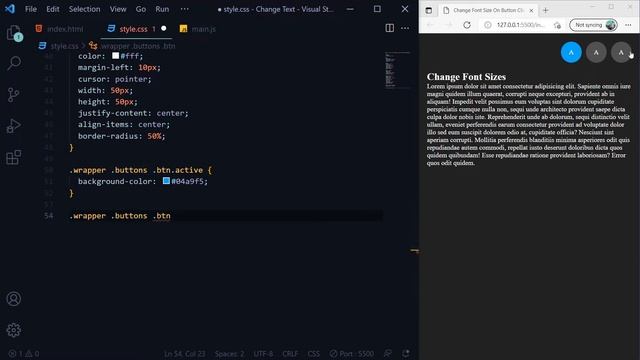Click the cursor: pointer line

[x=115, y=79]
